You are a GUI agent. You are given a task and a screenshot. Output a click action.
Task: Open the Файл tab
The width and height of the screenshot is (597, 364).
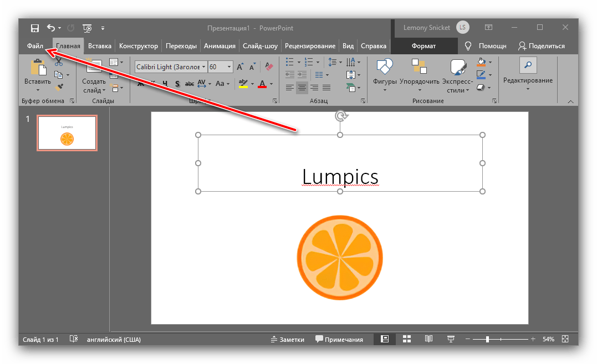[35, 46]
